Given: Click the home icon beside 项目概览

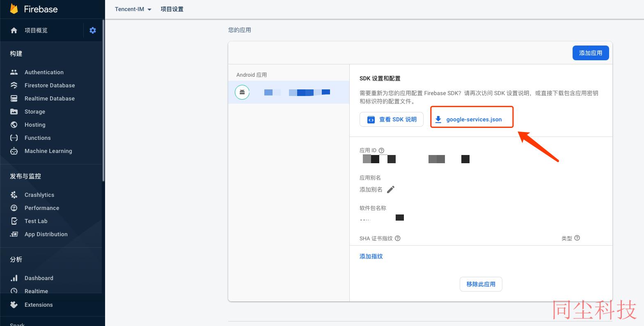Looking at the screenshot, I should [x=14, y=30].
